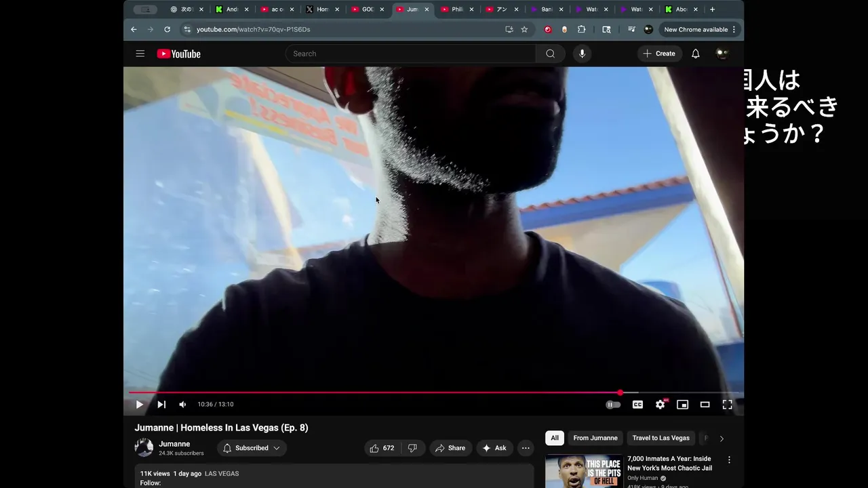Open more actions three-dot menu
Screen dimensions: 868x488
(526, 448)
